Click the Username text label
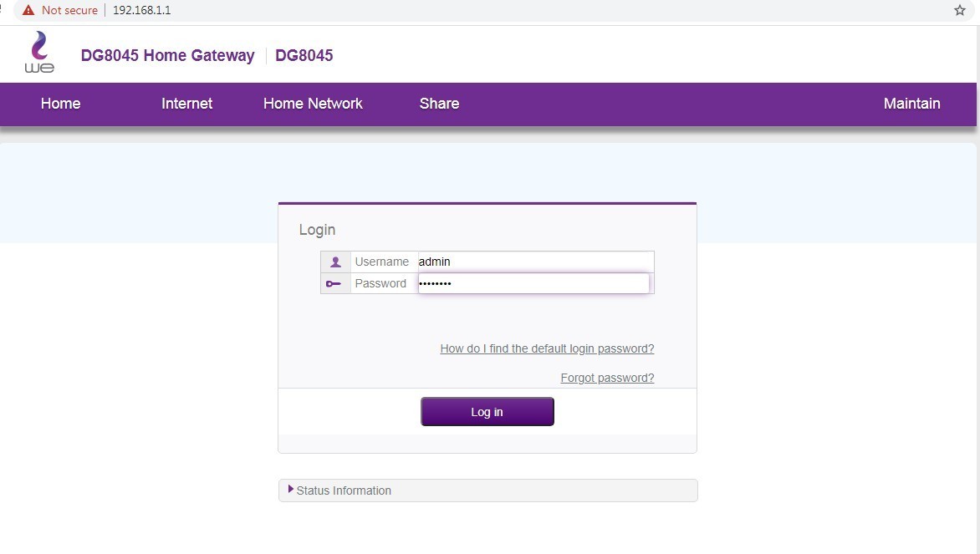 (381, 262)
